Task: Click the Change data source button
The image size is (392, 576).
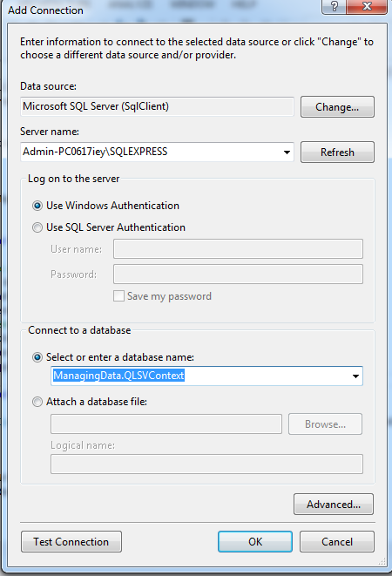Action: [x=337, y=107]
